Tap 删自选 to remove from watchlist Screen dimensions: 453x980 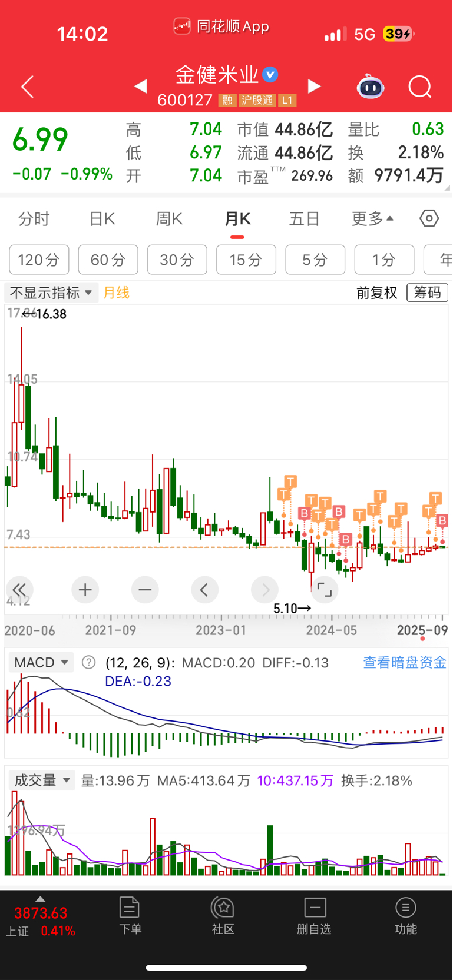[315, 916]
